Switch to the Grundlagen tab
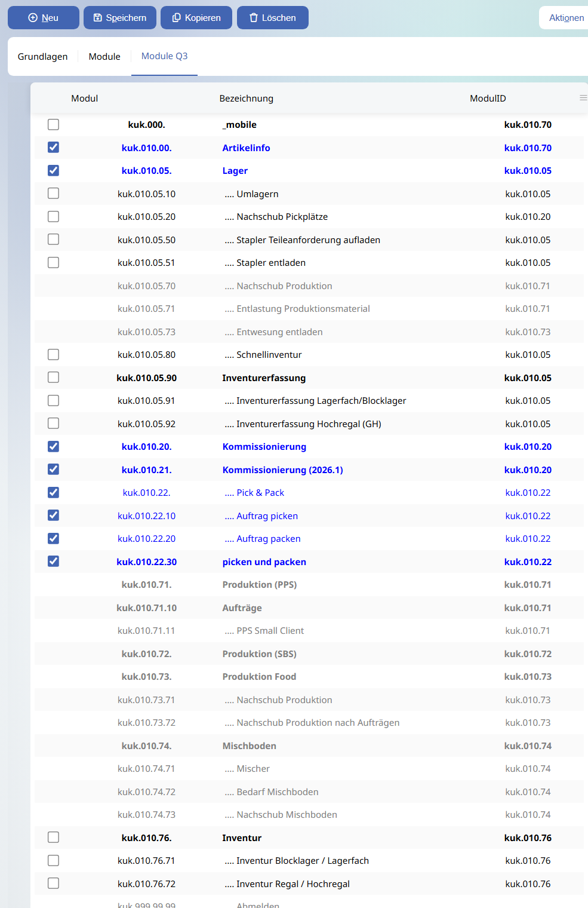Image resolution: width=588 pixels, height=908 pixels. [42, 57]
